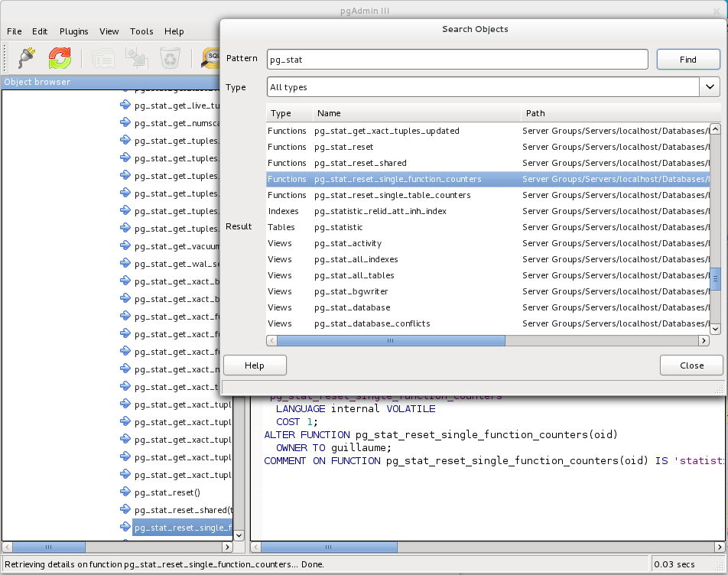Click the Refresh object toolbar icon
Image resolution: width=728 pixels, height=575 pixels.
[60, 58]
